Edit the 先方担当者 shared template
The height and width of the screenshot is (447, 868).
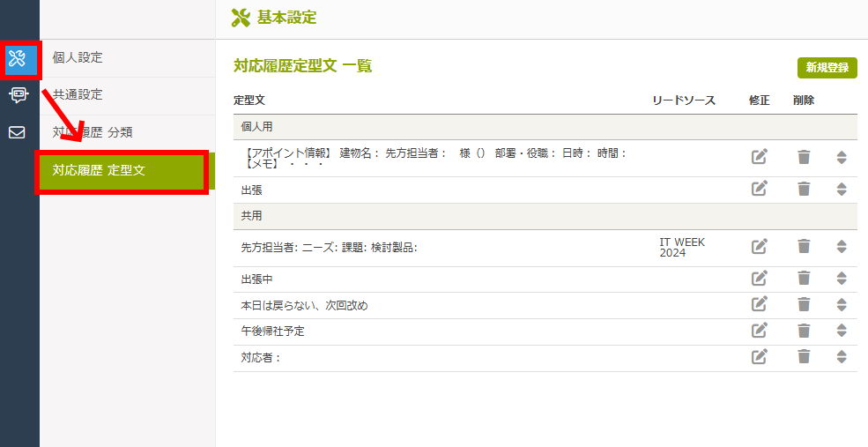click(x=759, y=247)
